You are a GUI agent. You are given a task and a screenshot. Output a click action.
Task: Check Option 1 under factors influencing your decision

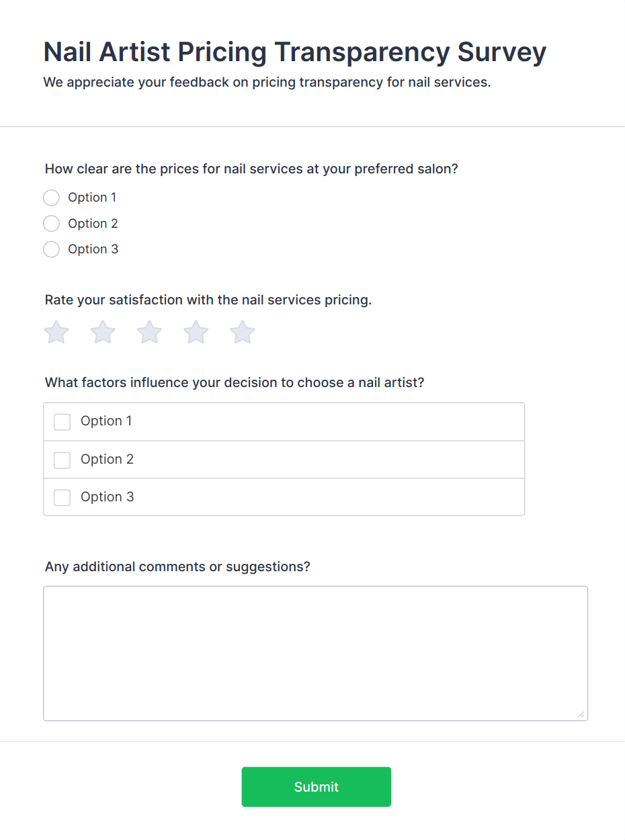point(62,421)
